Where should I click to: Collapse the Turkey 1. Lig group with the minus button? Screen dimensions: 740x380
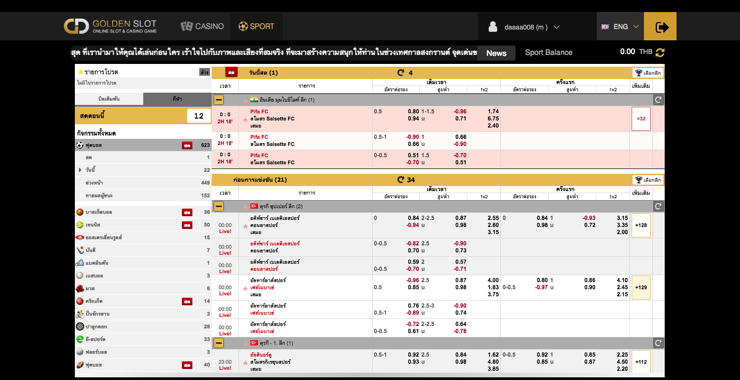pos(219,343)
